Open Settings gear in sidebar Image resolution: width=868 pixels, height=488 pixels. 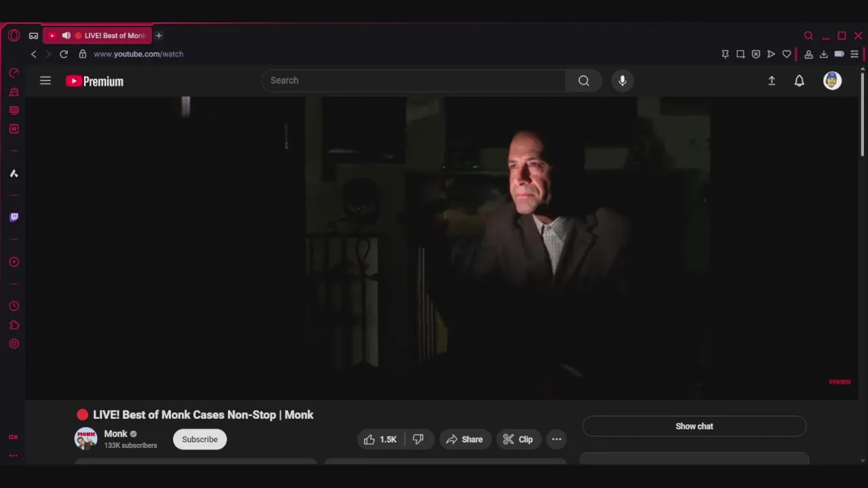(x=14, y=344)
